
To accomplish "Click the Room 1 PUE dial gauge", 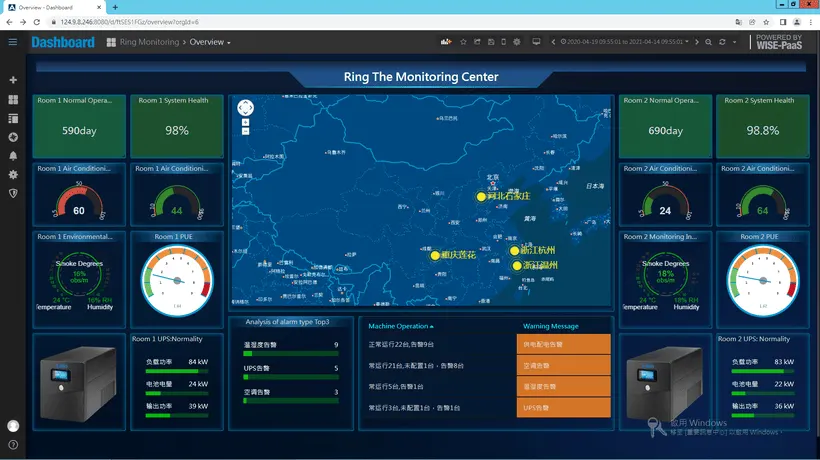I will pos(177,281).
